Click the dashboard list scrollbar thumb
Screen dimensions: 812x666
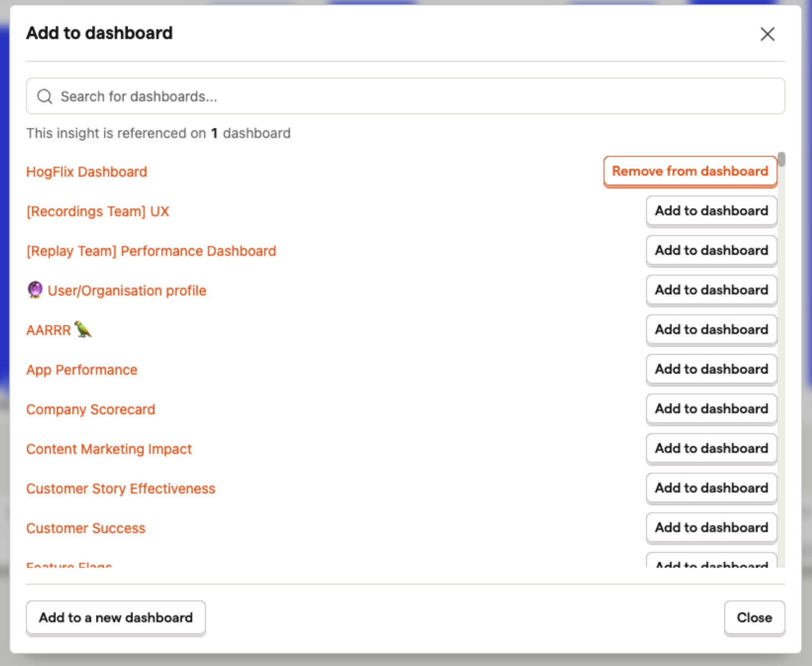pyautogui.click(x=781, y=159)
